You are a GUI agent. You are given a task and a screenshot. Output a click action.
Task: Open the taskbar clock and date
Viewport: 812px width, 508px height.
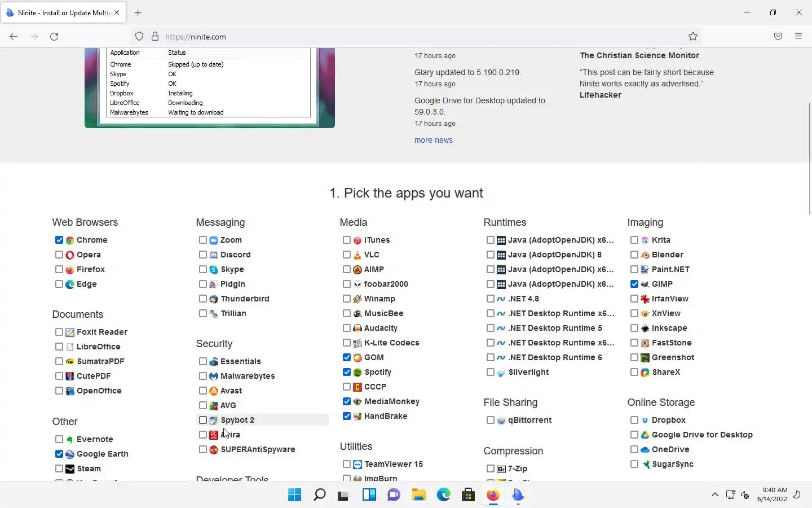click(x=773, y=494)
